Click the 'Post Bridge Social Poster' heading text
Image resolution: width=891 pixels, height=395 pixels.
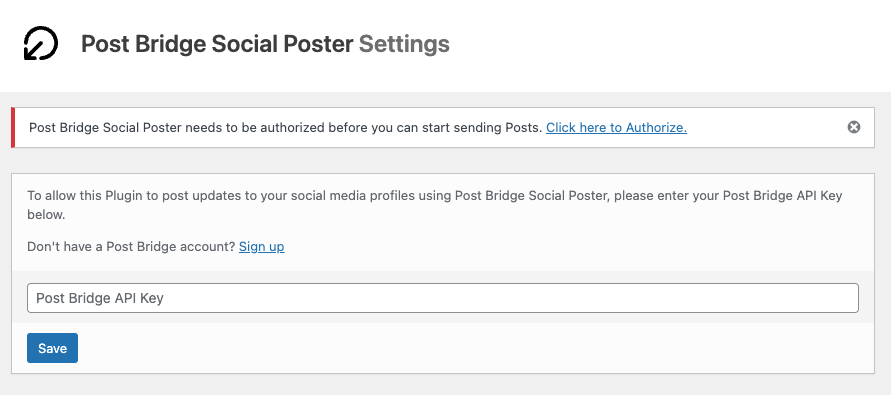tap(217, 44)
